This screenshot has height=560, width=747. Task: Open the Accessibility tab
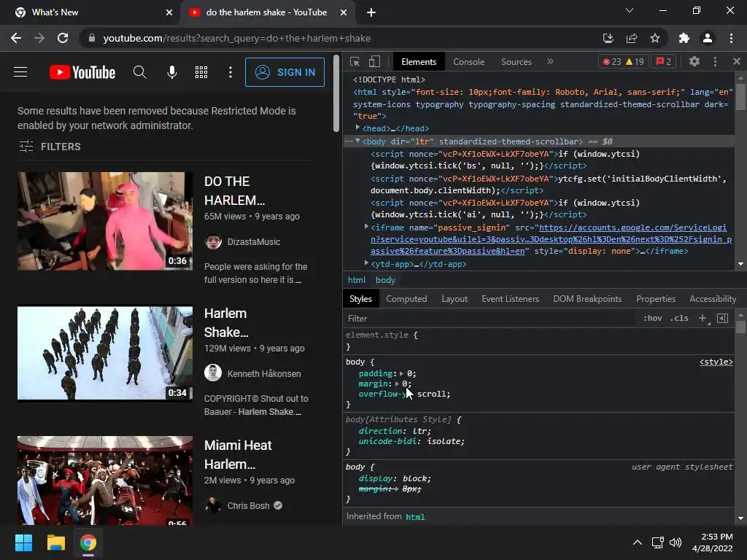point(713,299)
